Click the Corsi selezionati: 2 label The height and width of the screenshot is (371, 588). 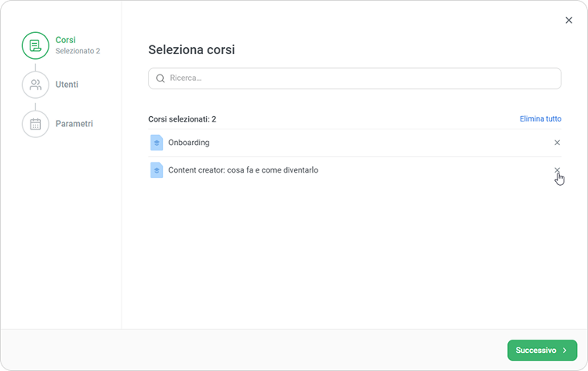tap(182, 119)
